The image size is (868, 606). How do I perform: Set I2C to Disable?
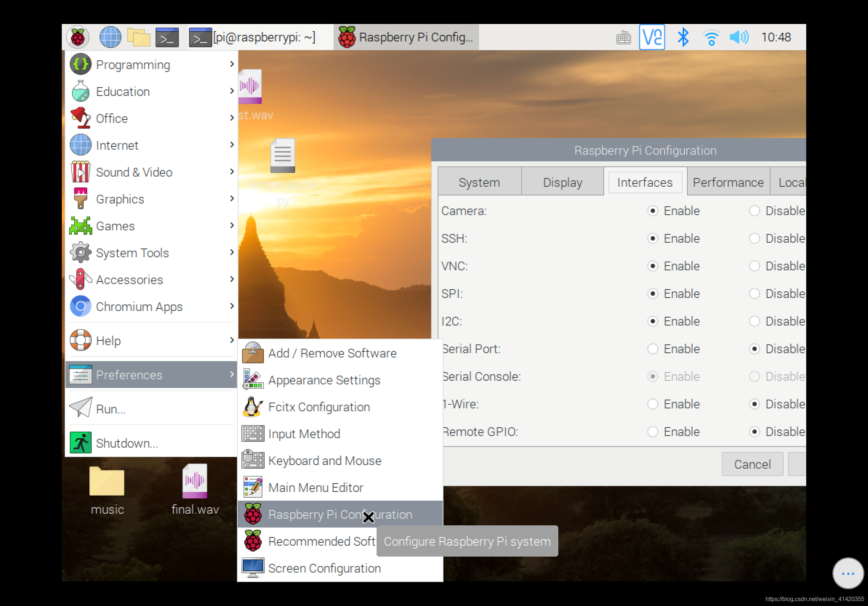[754, 321]
